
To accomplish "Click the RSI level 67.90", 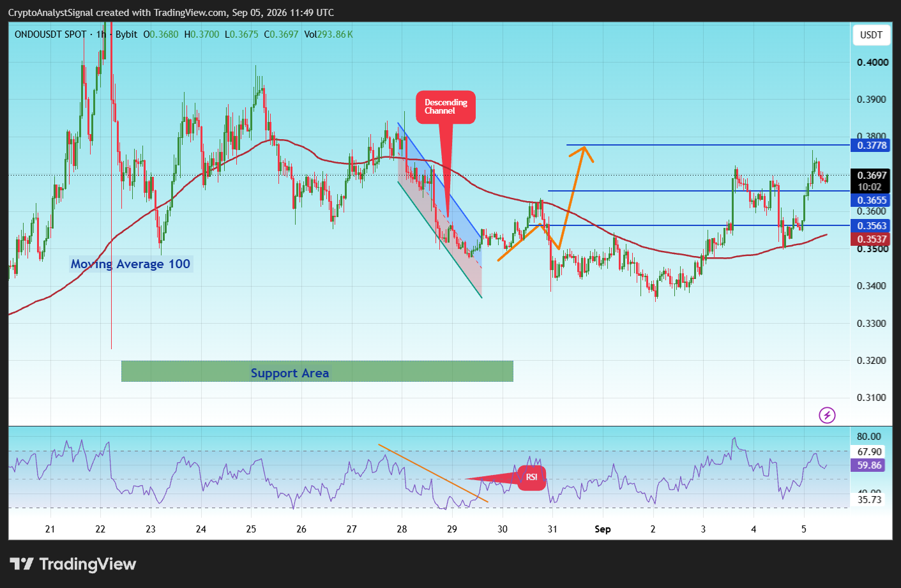I will click(869, 452).
